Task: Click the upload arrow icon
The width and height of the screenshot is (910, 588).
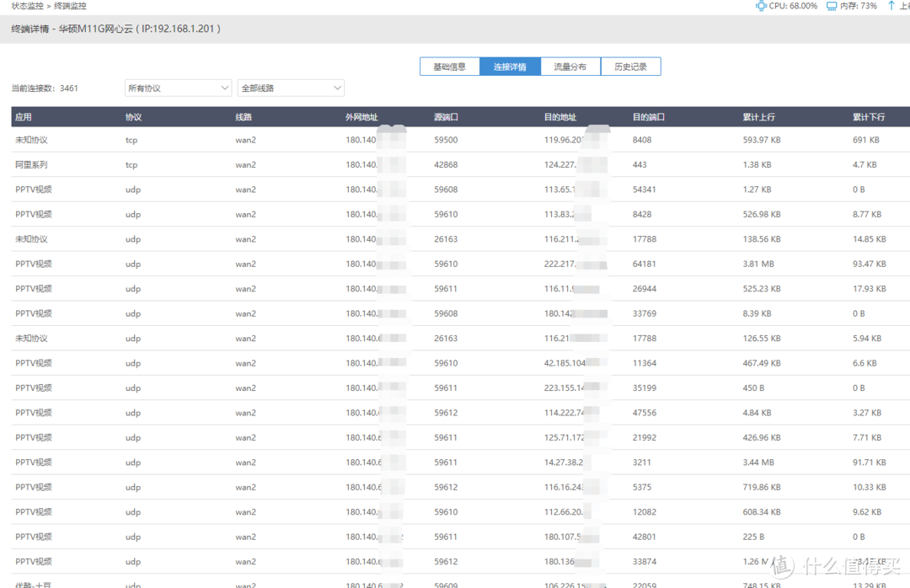Action: tap(891, 6)
